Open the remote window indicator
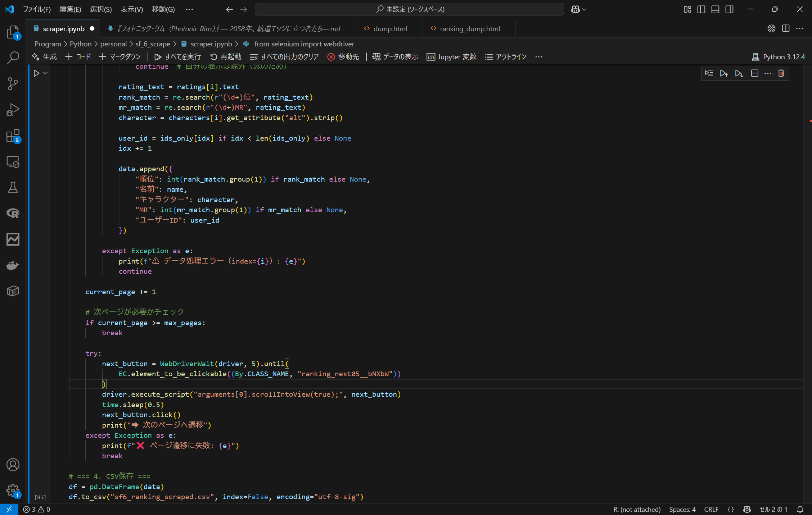 [x=9, y=509]
